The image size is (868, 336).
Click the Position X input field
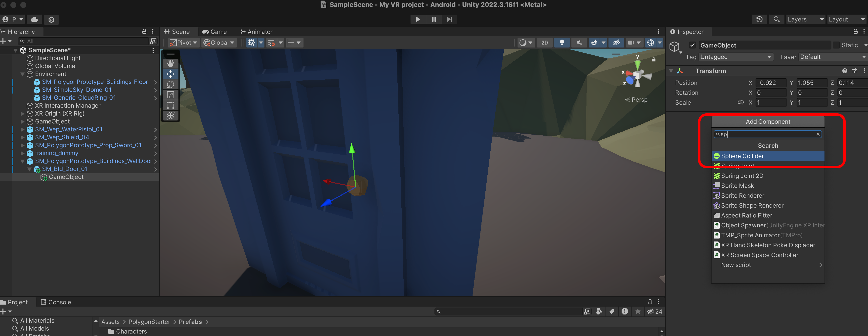771,83
